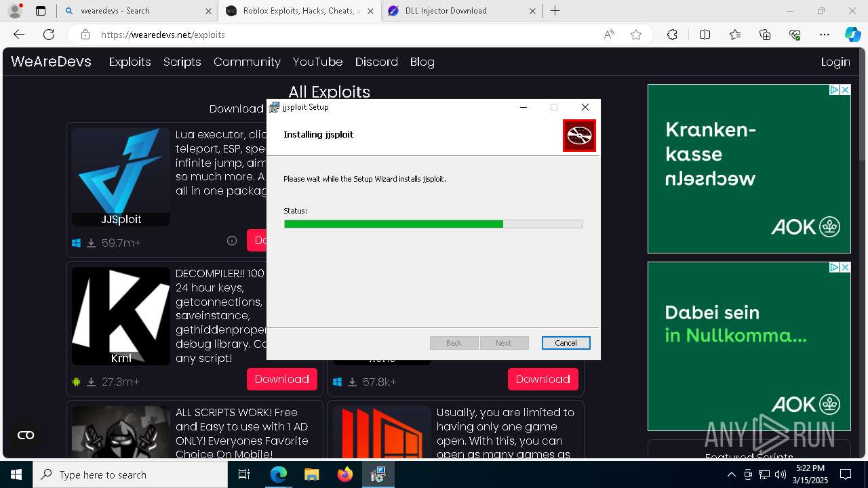Open the Scripts nav menu item
Viewport: 868px width, 488px height.
pyautogui.click(x=182, y=62)
